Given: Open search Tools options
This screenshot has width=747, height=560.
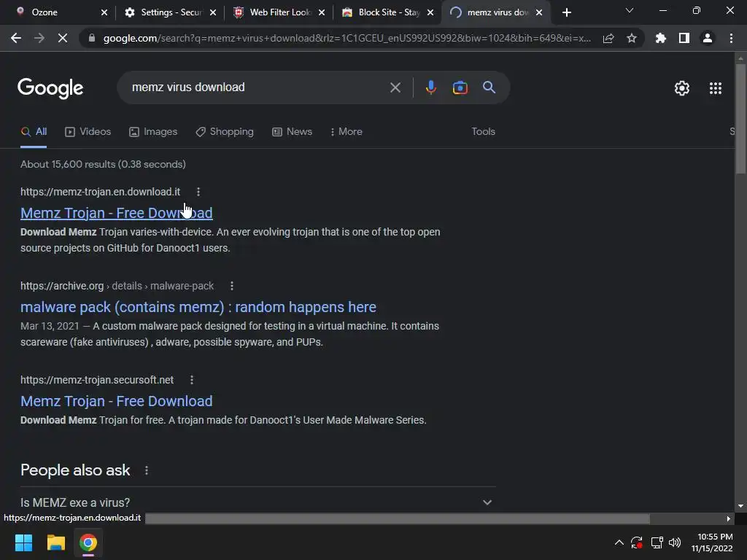Looking at the screenshot, I should [483, 132].
